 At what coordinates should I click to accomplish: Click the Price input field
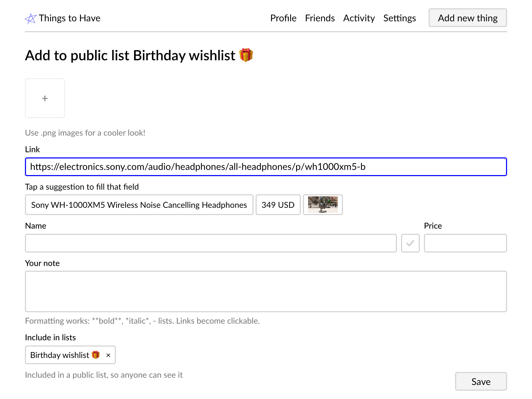click(465, 243)
